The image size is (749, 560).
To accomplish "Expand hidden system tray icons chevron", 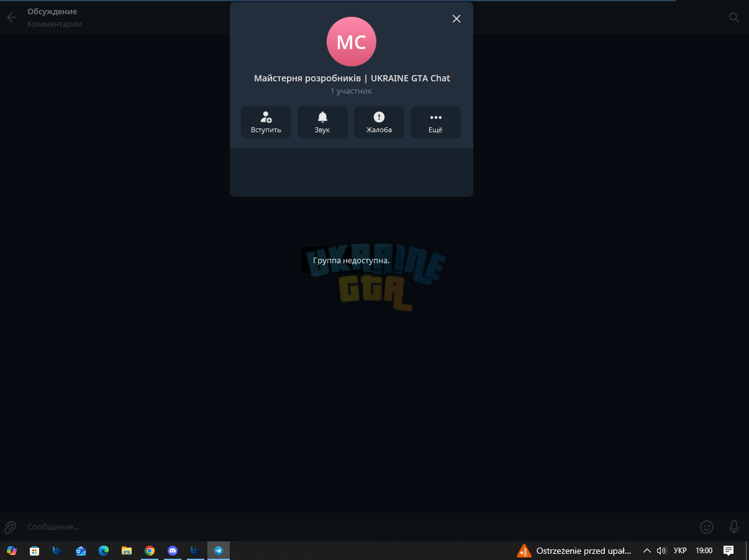I will pos(647,551).
